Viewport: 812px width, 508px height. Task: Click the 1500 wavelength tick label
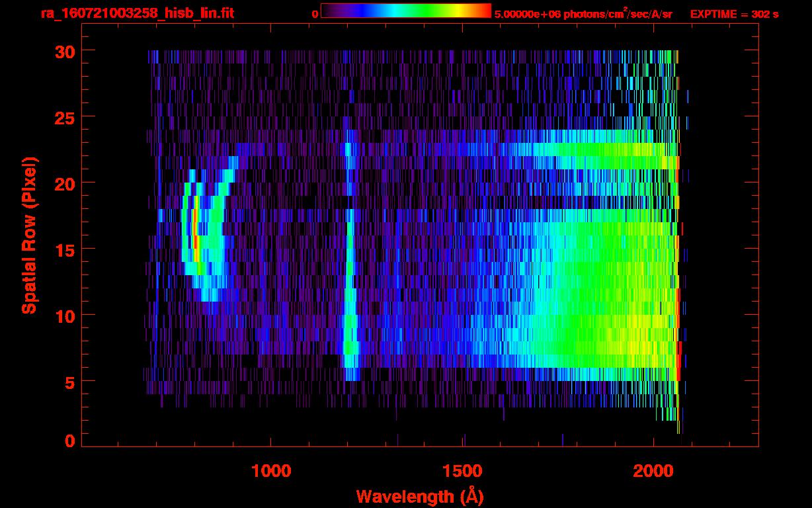pos(463,471)
